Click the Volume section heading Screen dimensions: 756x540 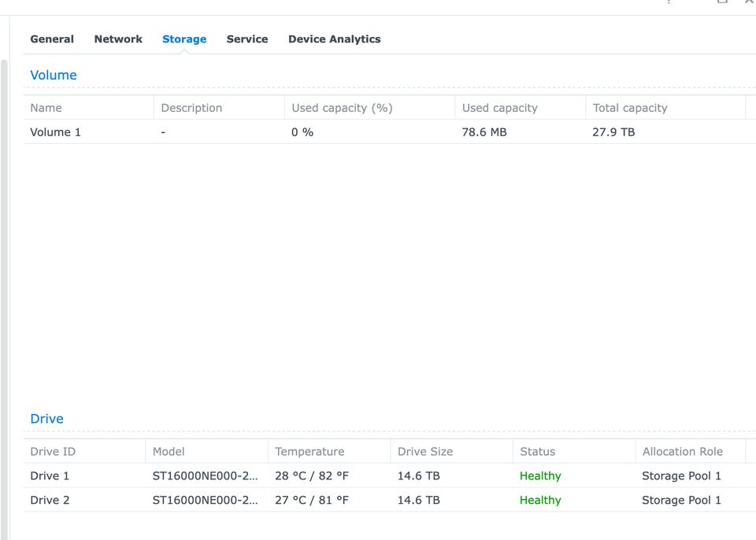click(54, 76)
